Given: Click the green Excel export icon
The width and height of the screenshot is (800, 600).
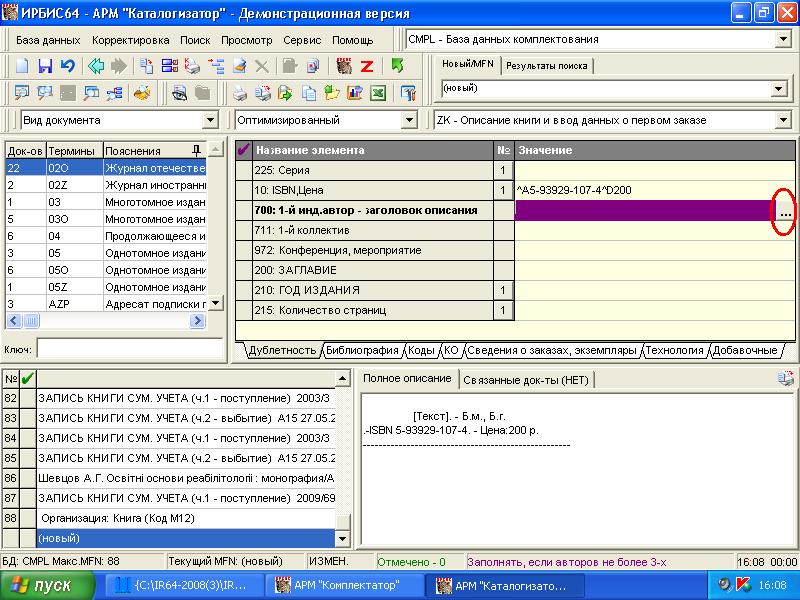Looking at the screenshot, I should click(378, 94).
